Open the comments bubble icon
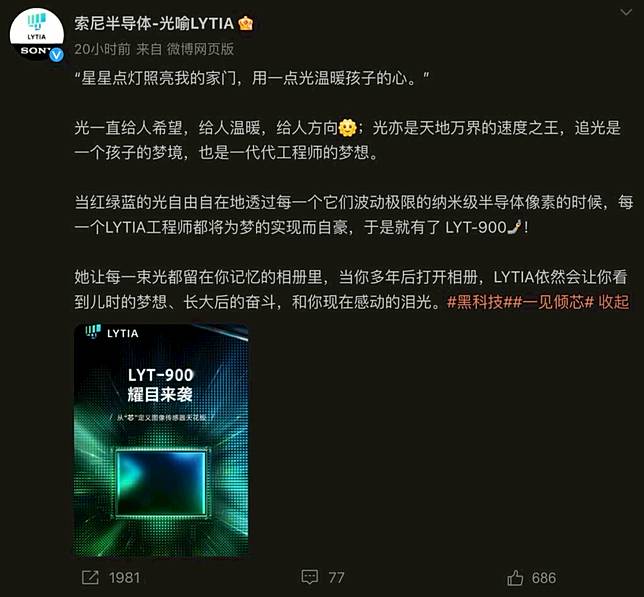 click(x=310, y=577)
